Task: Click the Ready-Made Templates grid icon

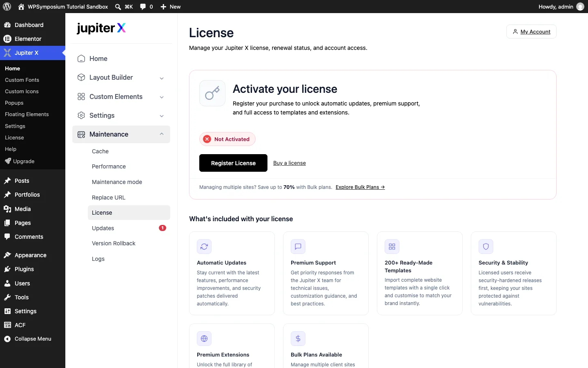Action: (x=392, y=247)
